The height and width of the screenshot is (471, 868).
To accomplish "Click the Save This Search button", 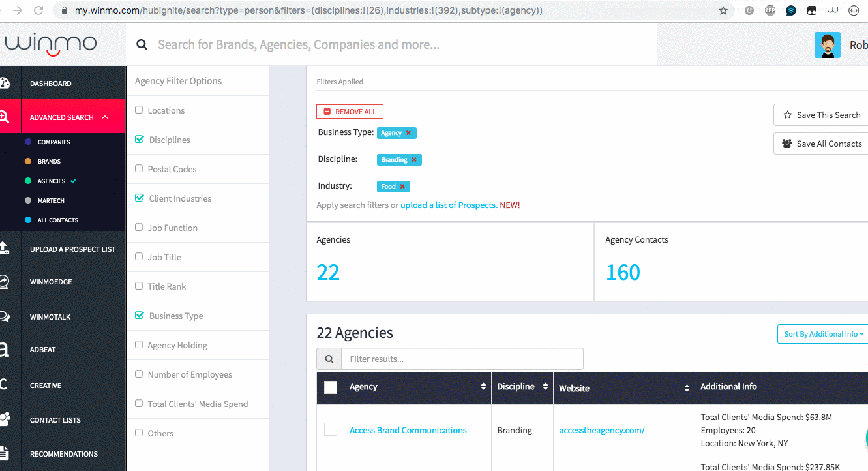I will [821, 115].
